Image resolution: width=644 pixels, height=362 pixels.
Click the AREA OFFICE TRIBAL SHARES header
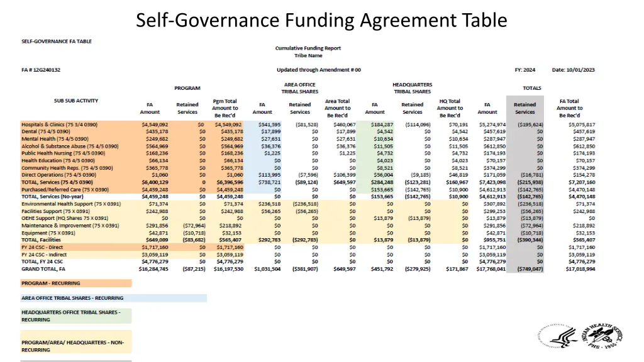300,88
